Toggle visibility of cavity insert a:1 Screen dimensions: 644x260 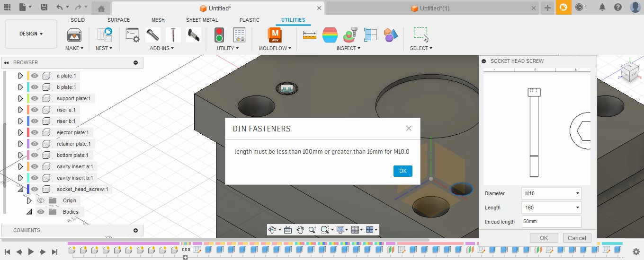35,166
